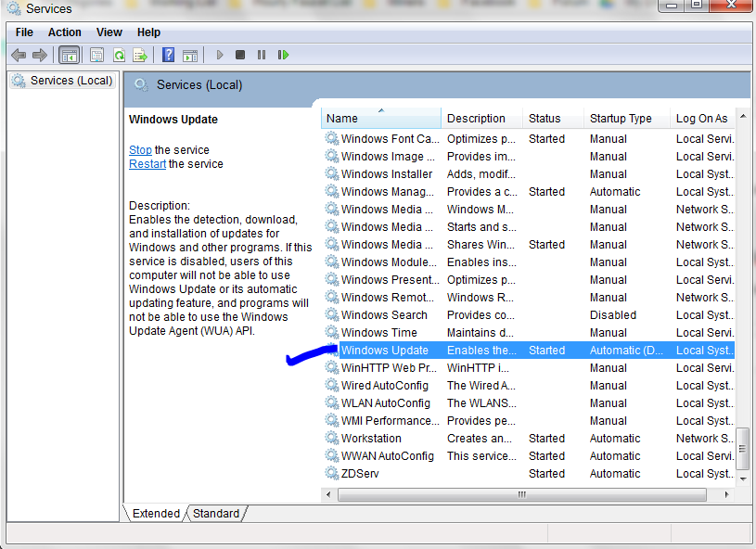The width and height of the screenshot is (756, 549).
Task: Click the Forward arrow toolbar icon
Action: click(x=40, y=55)
